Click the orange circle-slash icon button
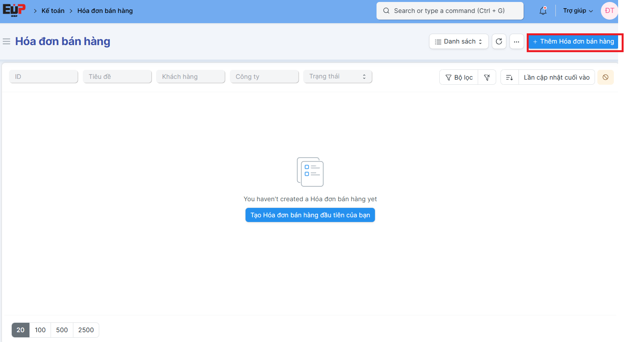This screenshot has width=644, height=342. [606, 77]
